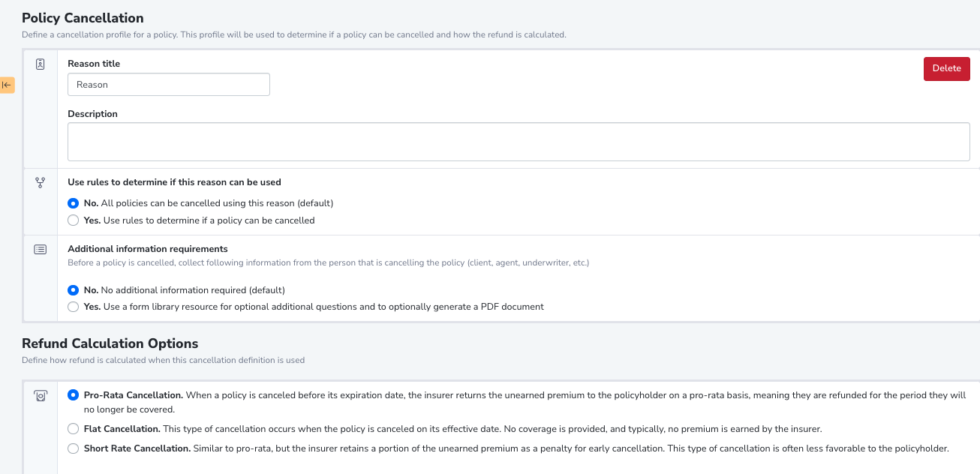Click into the Description text area

pyautogui.click(x=519, y=142)
